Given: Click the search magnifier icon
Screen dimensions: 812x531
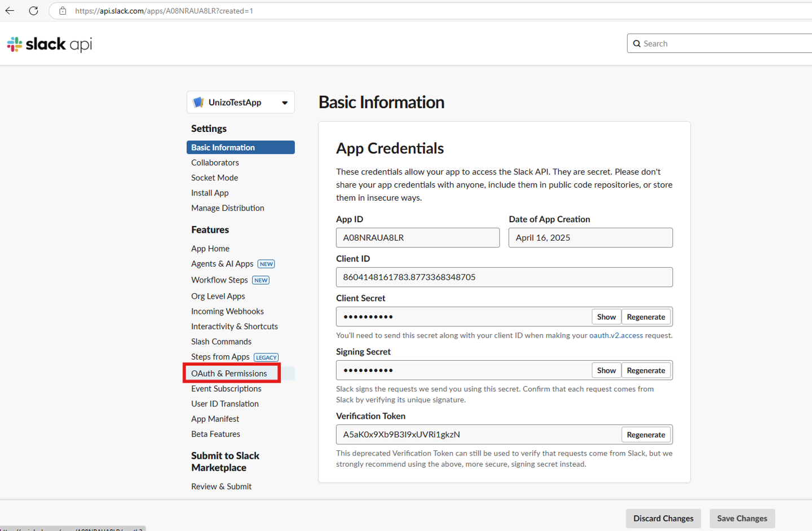Looking at the screenshot, I should point(637,43).
